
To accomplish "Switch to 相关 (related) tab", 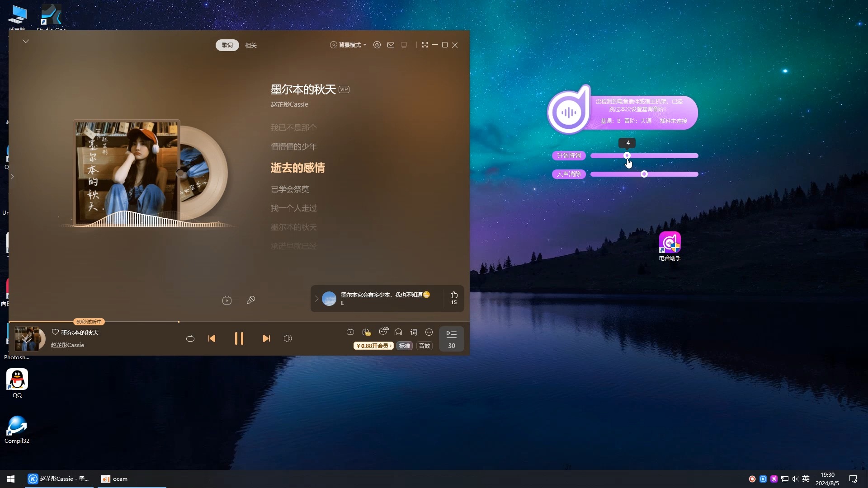I will coord(251,45).
